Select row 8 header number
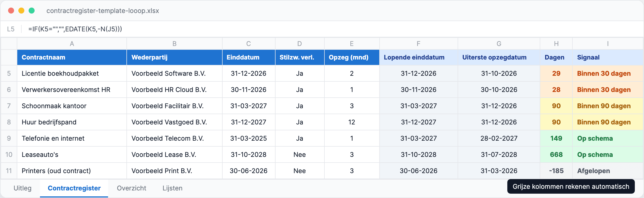 (x=9, y=122)
